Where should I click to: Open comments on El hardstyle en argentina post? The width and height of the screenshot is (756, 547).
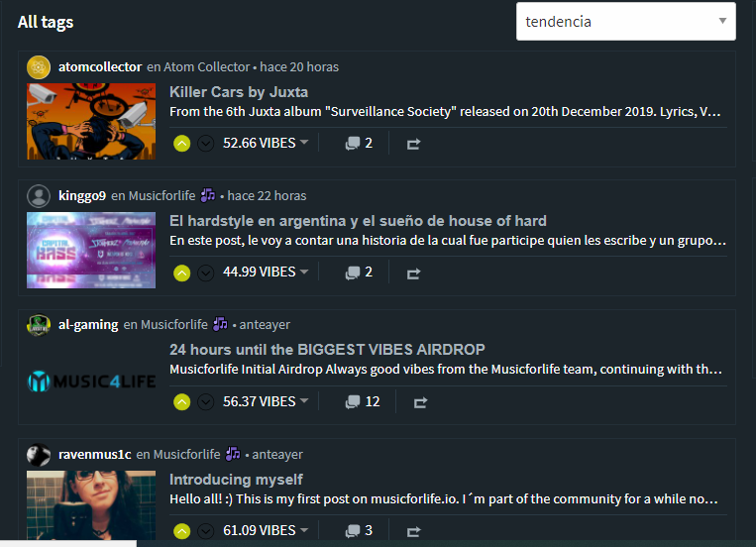point(359,273)
